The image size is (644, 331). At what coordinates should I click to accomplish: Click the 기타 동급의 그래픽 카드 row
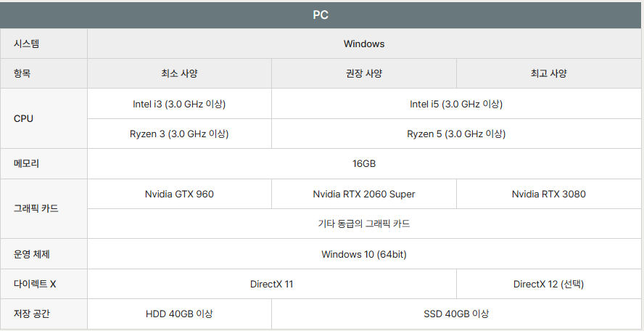point(364,224)
